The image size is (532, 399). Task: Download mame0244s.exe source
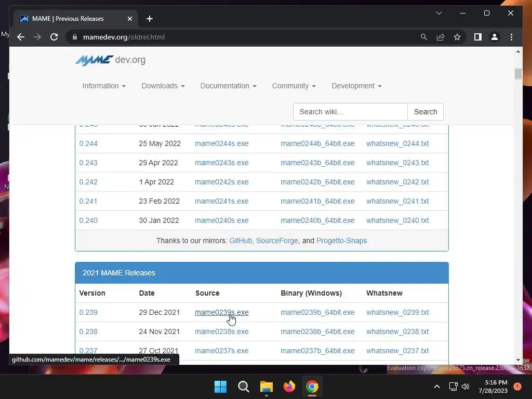tap(221, 143)
